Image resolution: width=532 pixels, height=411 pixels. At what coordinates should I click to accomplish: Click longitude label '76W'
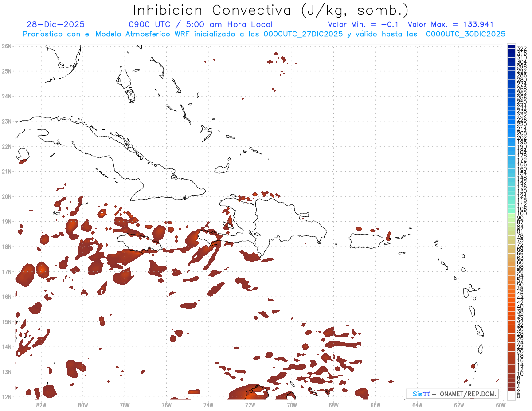coord(166,404)
